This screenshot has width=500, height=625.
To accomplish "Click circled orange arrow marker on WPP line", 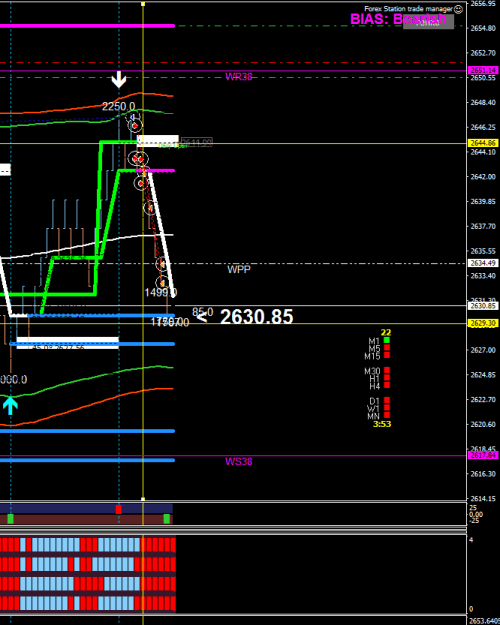I will (162, 264).
